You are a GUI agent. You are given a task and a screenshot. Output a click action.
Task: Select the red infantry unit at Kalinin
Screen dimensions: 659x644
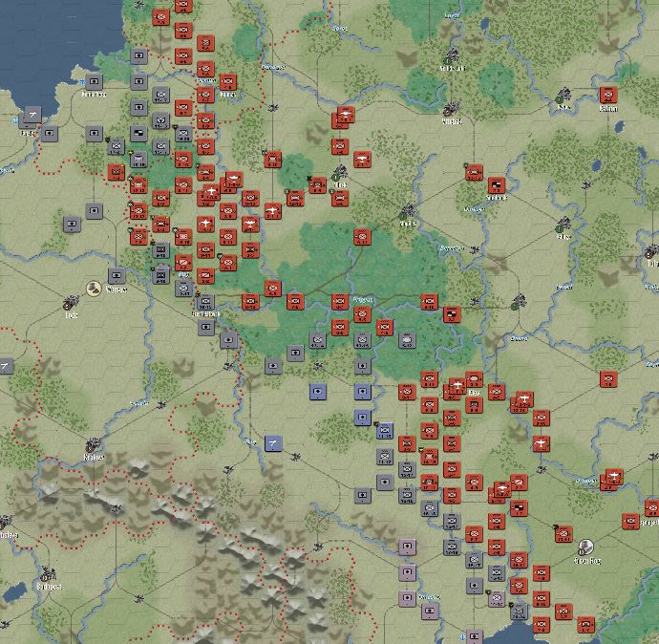(x=608, y=95)
